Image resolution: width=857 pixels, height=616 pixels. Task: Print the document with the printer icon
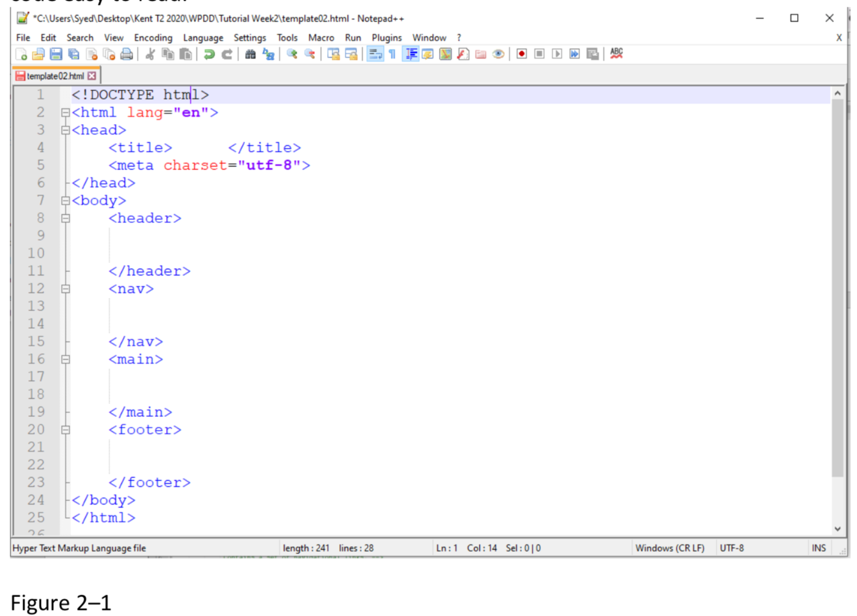(127, 54)
